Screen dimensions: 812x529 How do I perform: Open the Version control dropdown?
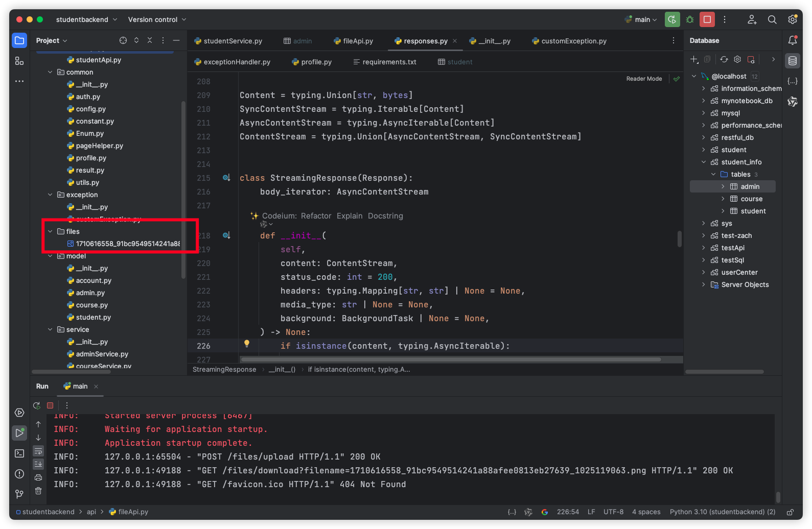(x=157, y=19)
